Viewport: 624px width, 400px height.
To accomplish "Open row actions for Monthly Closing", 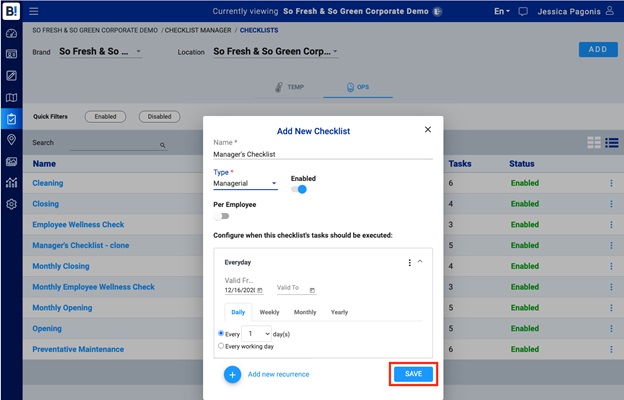I will coord(611,266).
